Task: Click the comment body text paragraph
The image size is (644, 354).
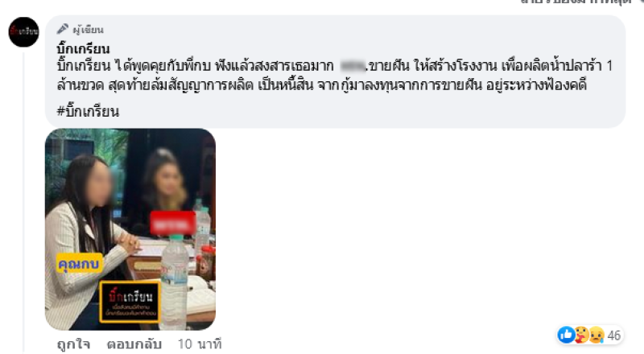Action: tap(335, 75)
